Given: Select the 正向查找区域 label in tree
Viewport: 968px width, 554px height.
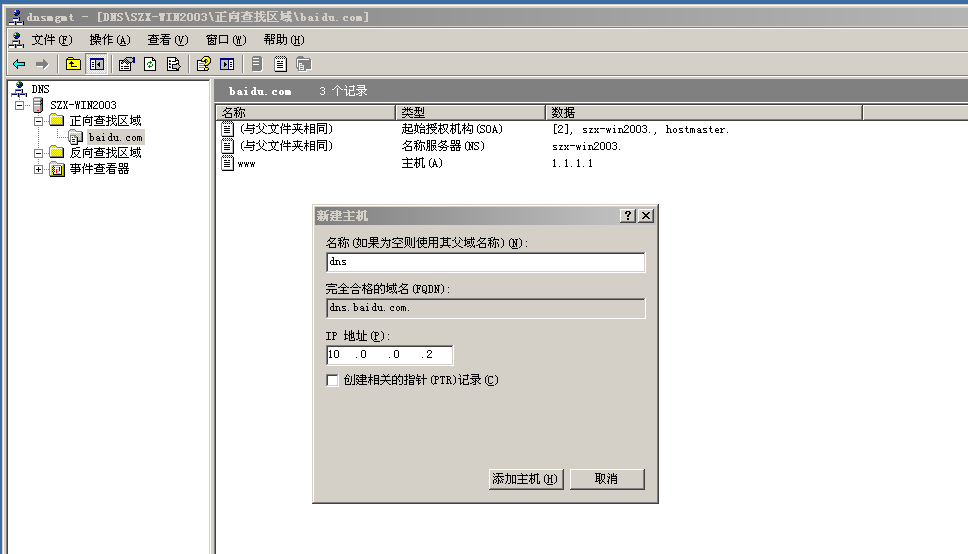Looking at the screenshot, I should (106, 120).
